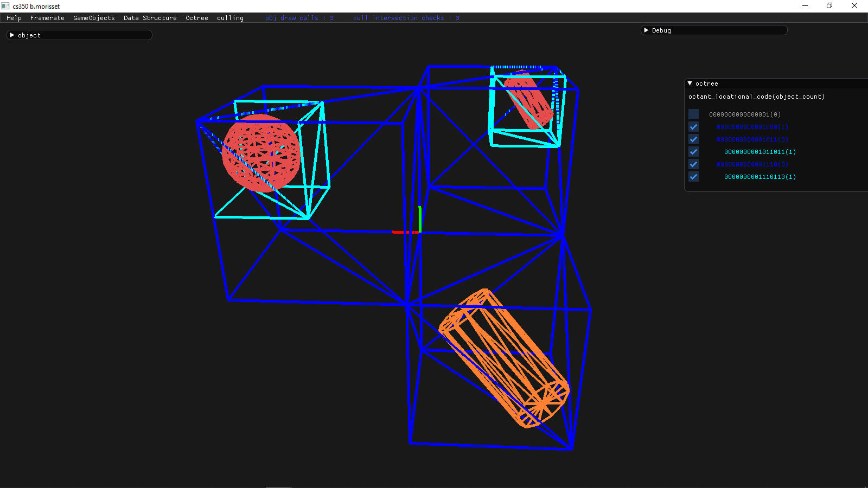Screen dimensions: 868x488
Task: Uncheck octant 0000000000001000(1) checkbox
Action: (x=693, y=127)
